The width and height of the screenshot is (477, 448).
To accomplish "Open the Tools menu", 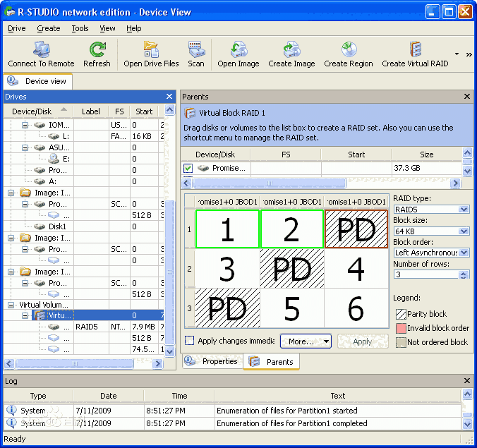I will (80, 28).
